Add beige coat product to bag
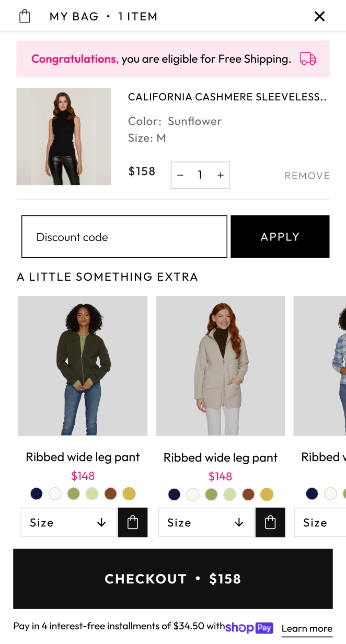This screenshot has width=346, height=644. pos(270,522)
